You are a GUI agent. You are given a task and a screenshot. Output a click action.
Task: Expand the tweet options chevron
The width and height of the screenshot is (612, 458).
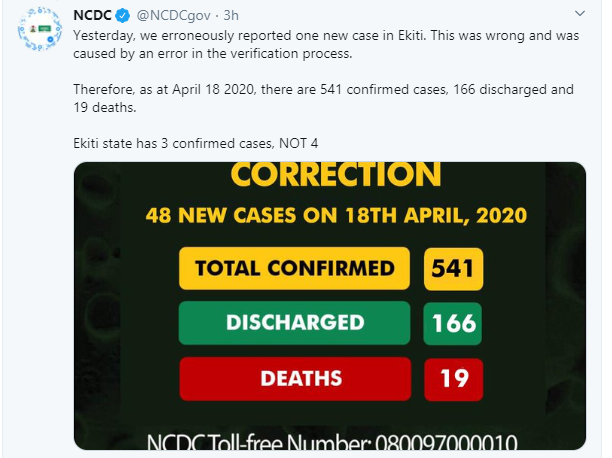pyautogui.click(x=580, y=14)
